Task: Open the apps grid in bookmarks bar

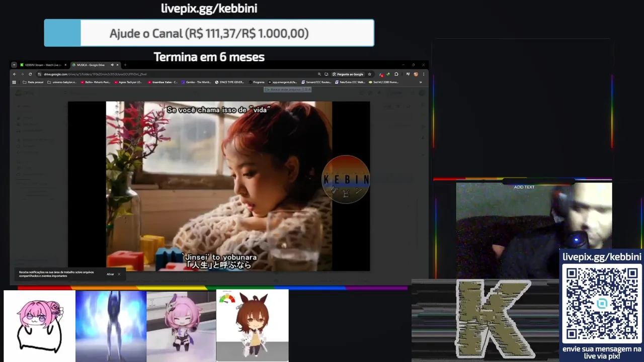Action: click(x=14, y=82)
